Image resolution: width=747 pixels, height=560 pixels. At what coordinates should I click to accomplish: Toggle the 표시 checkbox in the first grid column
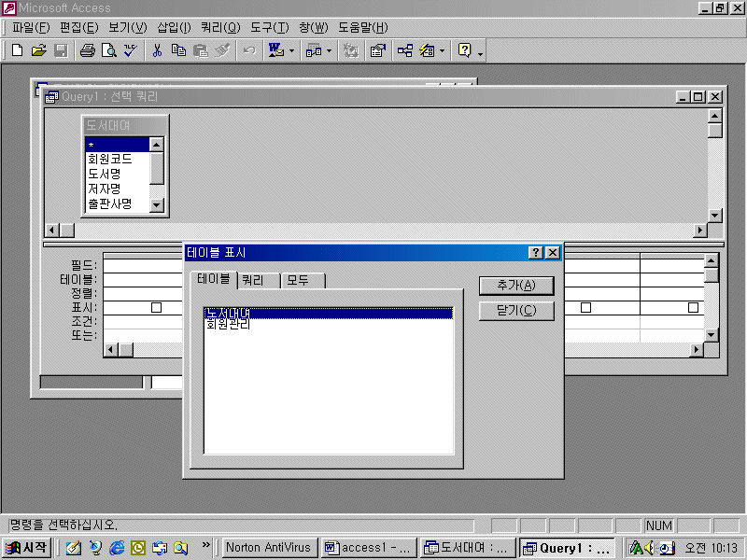tap(156, 307)
